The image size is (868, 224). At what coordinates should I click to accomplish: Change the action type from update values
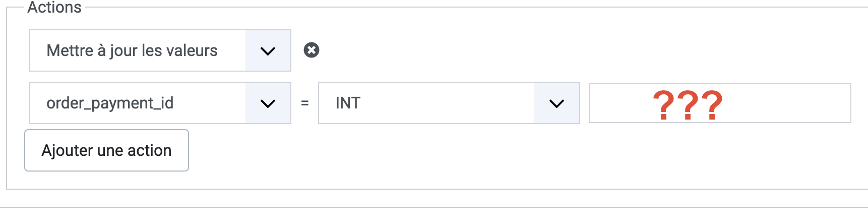pos(160,50)
